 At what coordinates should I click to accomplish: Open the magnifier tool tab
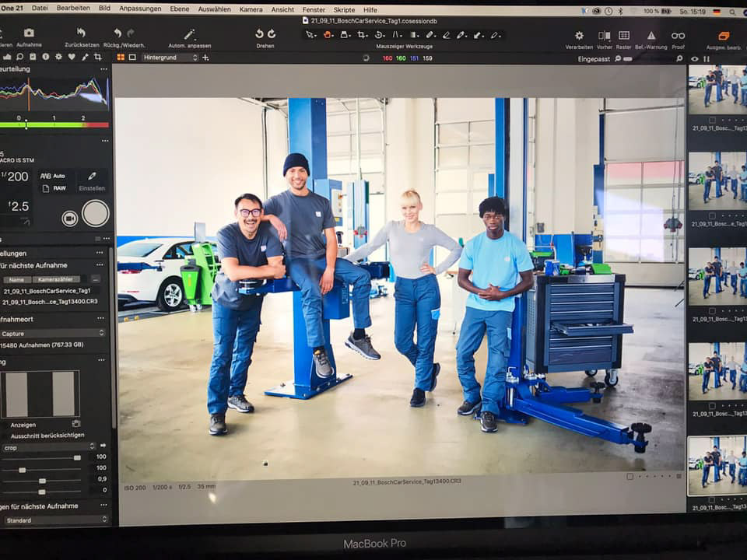tap(20, 57)
